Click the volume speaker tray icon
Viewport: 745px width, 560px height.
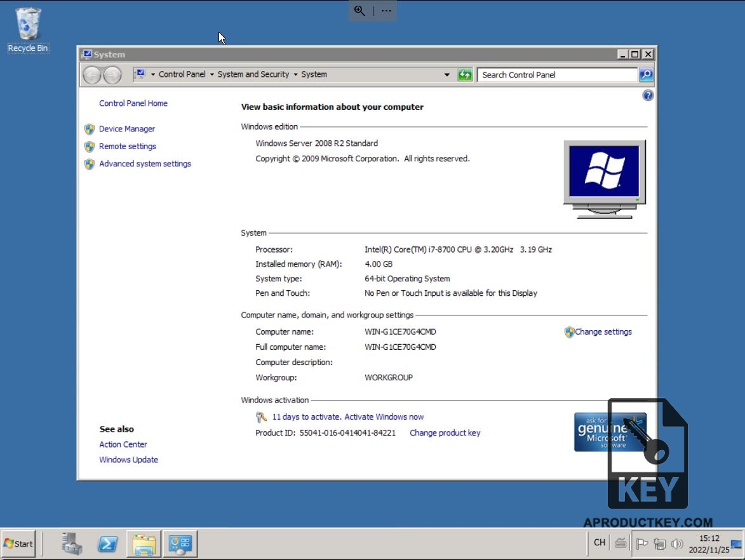click(677, 543)
